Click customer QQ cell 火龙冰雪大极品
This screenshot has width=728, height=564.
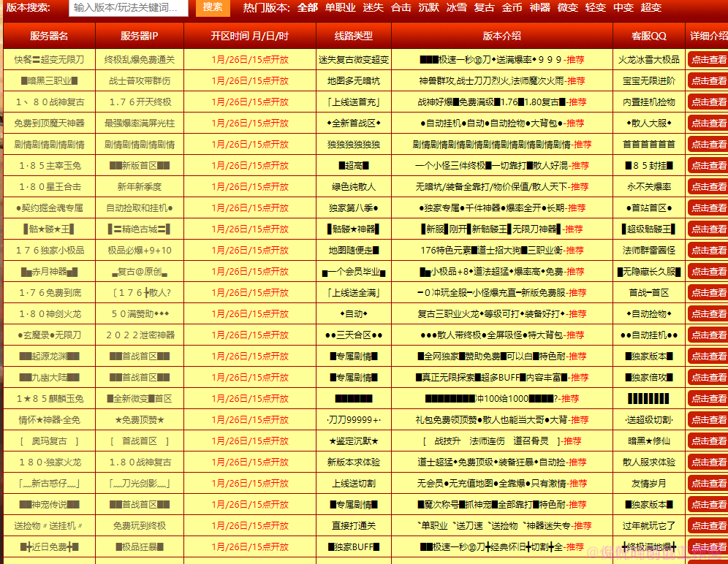[648, 59]
